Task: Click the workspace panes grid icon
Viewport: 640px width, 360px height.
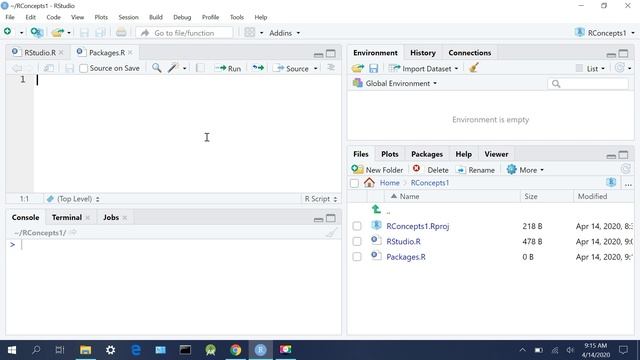Action: pos(250,32)
